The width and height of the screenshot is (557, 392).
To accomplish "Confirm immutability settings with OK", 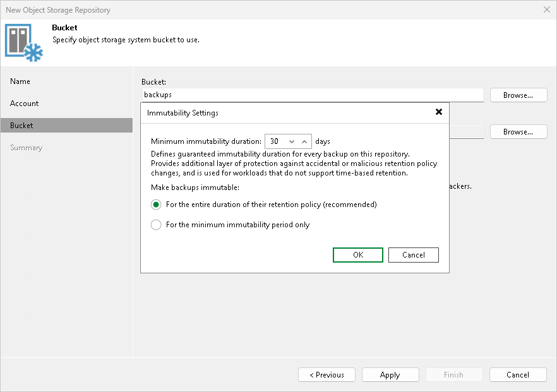I will [x=357, y=255].
